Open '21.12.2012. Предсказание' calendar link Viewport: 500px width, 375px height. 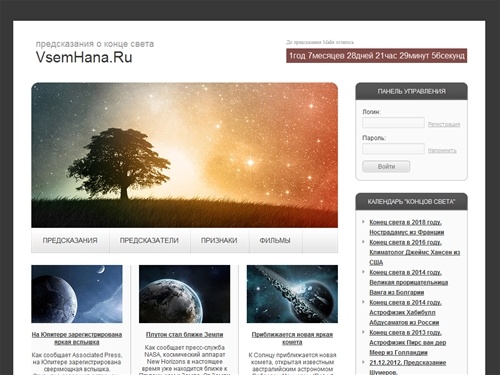(408, 367)
